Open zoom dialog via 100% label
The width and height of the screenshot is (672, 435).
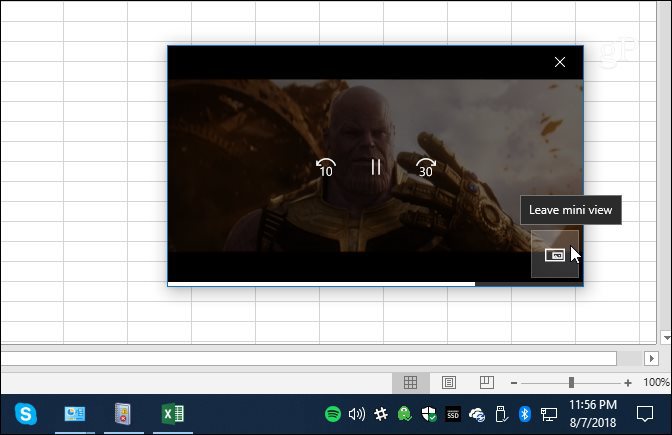(656, 382)
